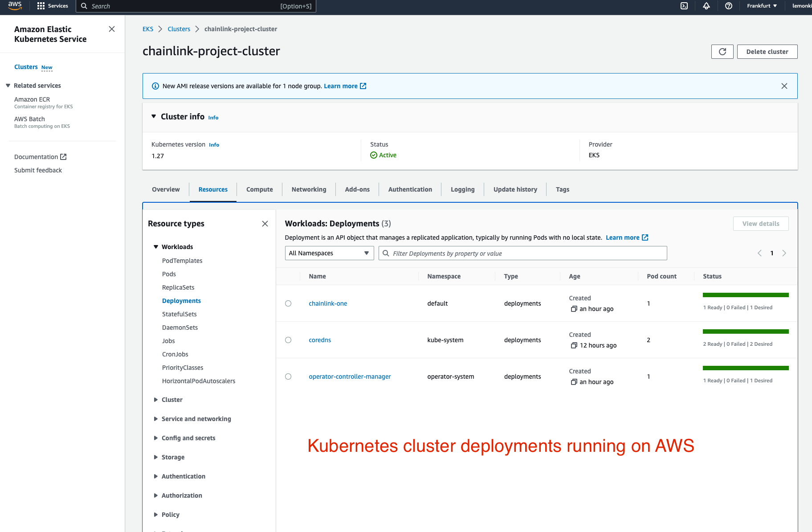Collapse the Cluster info section
The image size is (812, 532).
click(x=154, y=116)
